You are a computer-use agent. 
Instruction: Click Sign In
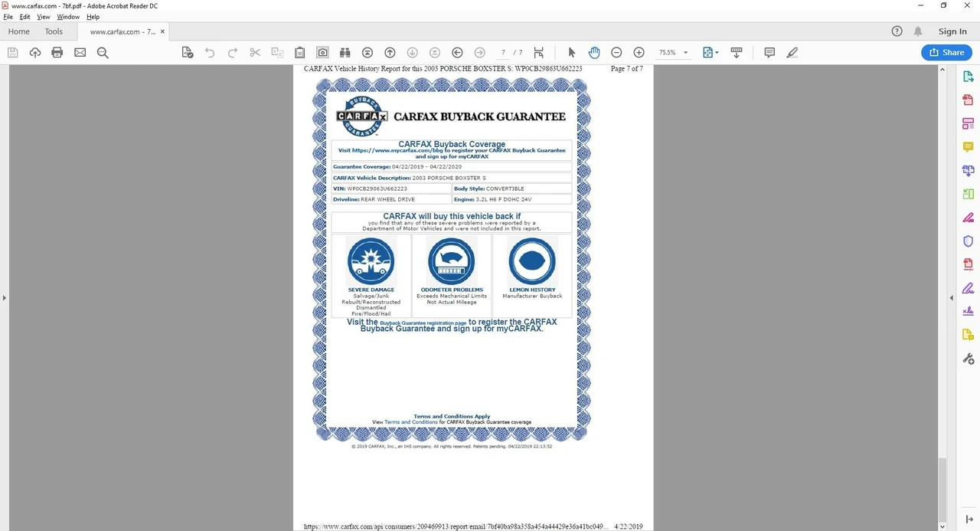(952, 31)
